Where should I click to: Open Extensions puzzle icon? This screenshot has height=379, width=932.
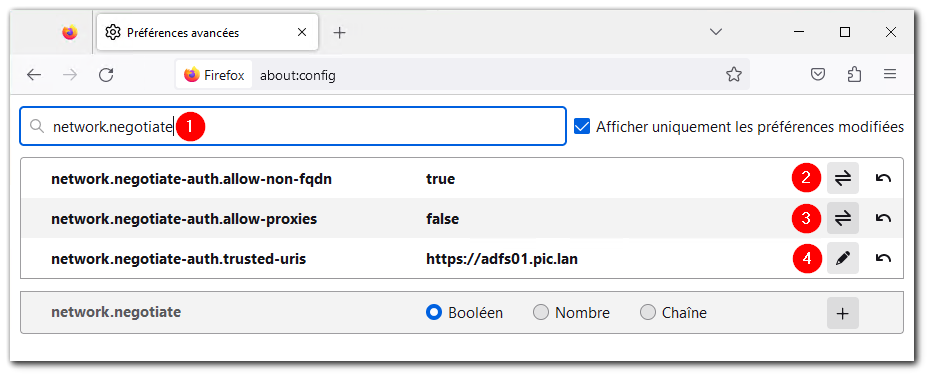coord(854,75)
